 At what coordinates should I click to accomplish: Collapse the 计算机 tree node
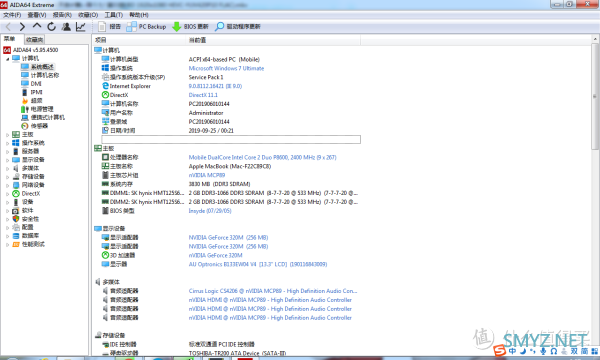tap(7, 59)
